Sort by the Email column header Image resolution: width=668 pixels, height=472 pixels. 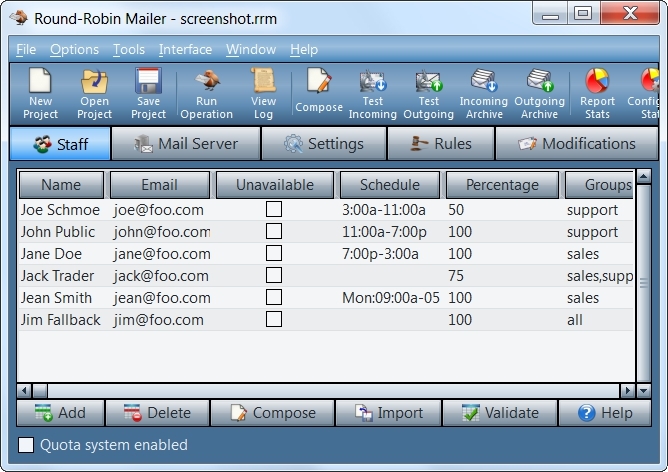[x=160, y=185]
